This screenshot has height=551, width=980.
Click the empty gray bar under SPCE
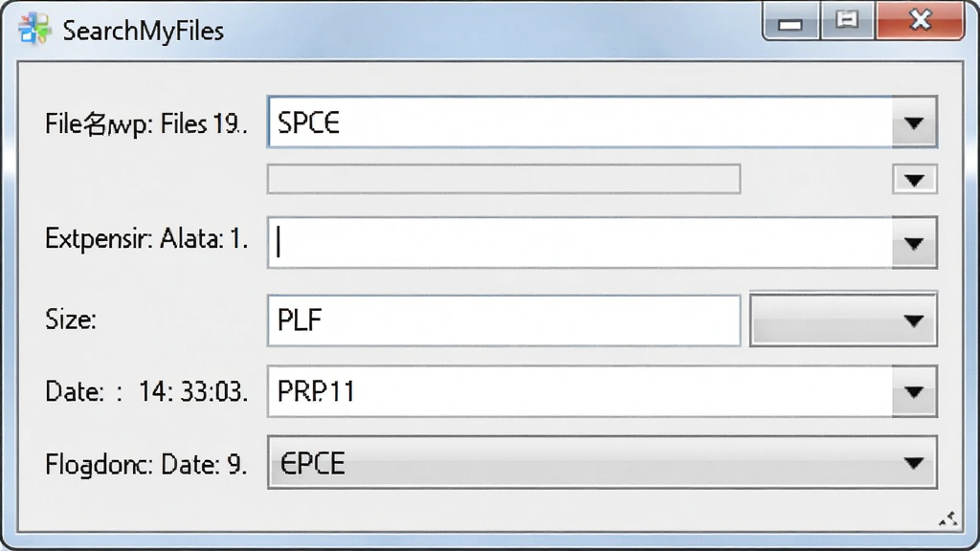(503, 179)
